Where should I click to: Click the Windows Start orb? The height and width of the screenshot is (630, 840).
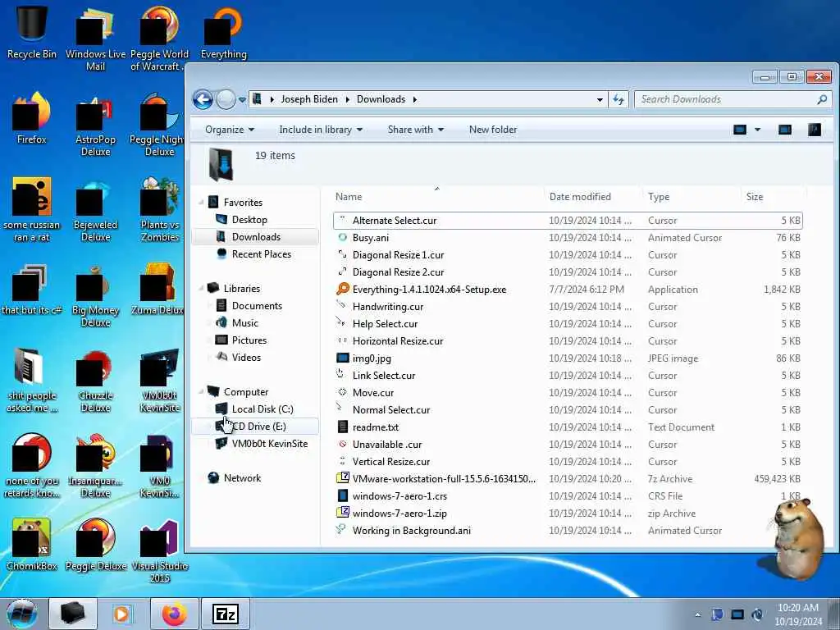point(22,614)
